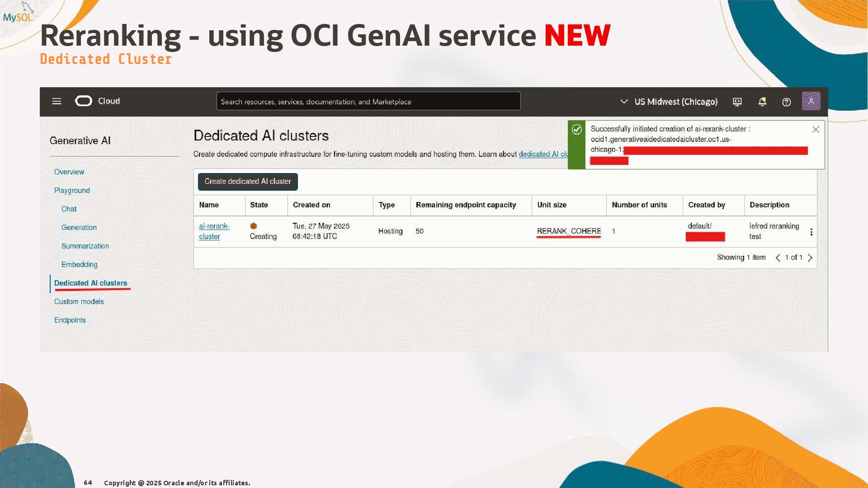The height and width of the screenshot is (488, 868).
Task: Expand the US Midwest (Chicago) region selector
Action: click(x=669, y=102)
